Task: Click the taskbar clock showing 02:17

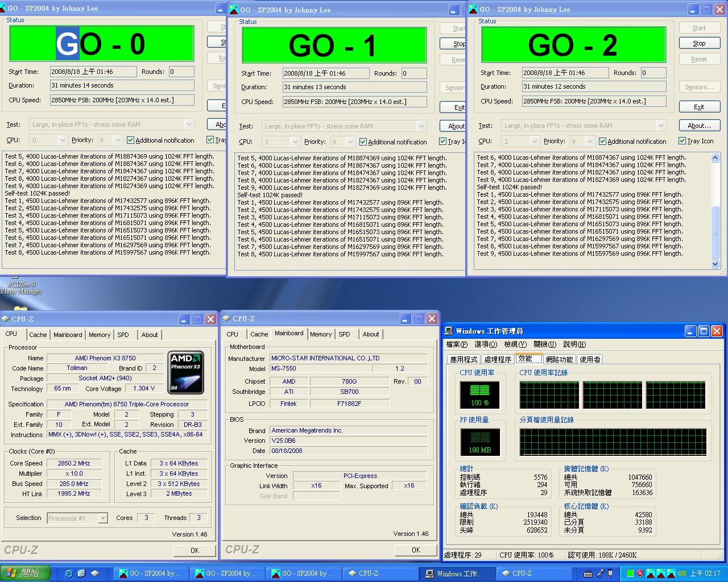Action: coord(705,573)
